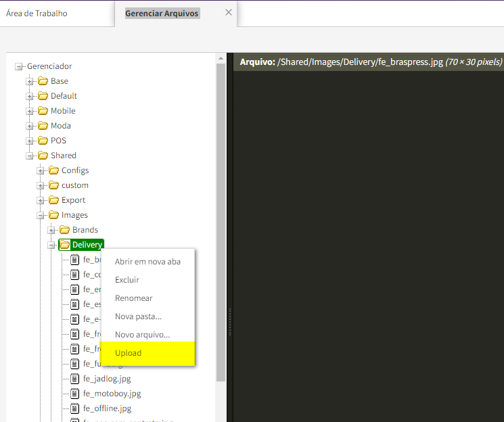This screenshot has height=422, width=504.
Task: Click the tree panel scroll-up arrow
Action: click(221, 58)
